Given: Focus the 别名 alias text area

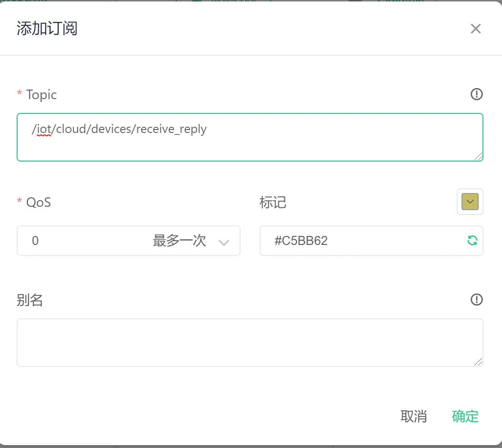Looking at the screenshot, I should pyautogui.click(x=250, y=343).
